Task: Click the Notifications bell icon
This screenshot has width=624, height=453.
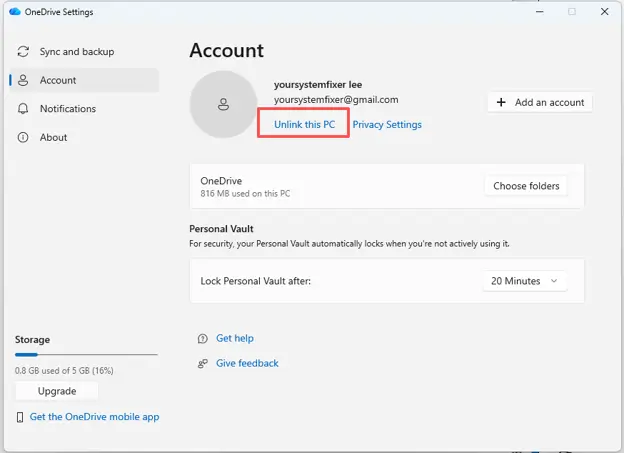Action: (23, 109)
